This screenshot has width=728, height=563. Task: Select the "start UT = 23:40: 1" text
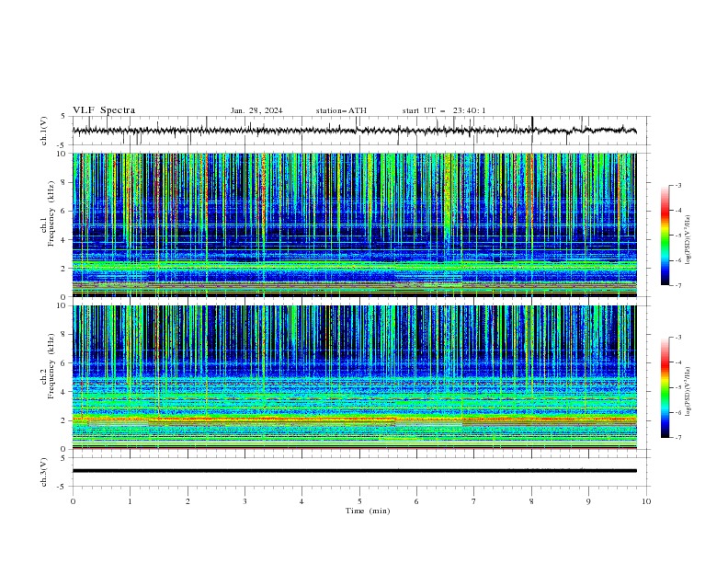click(444, 110)
